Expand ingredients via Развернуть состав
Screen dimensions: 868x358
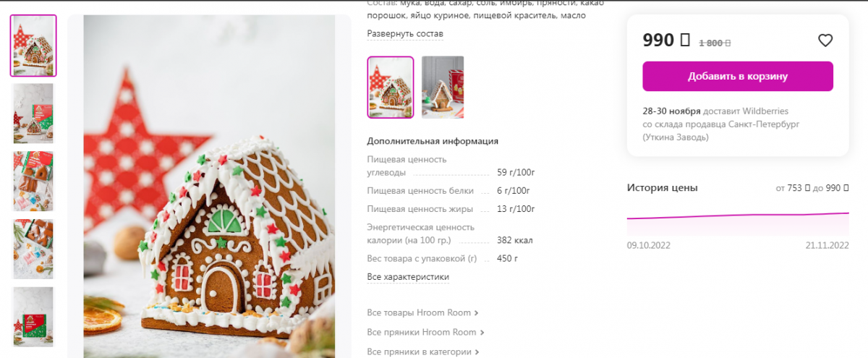click(405, 34)
